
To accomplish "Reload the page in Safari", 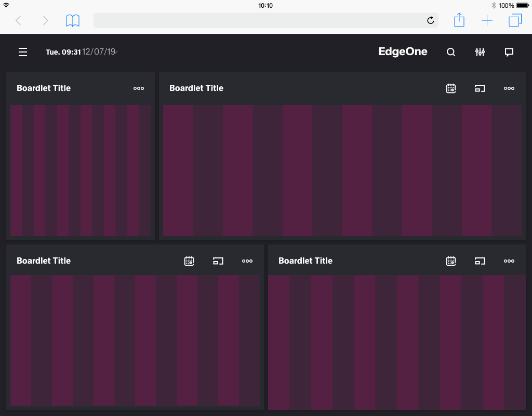I will point(430,20).
